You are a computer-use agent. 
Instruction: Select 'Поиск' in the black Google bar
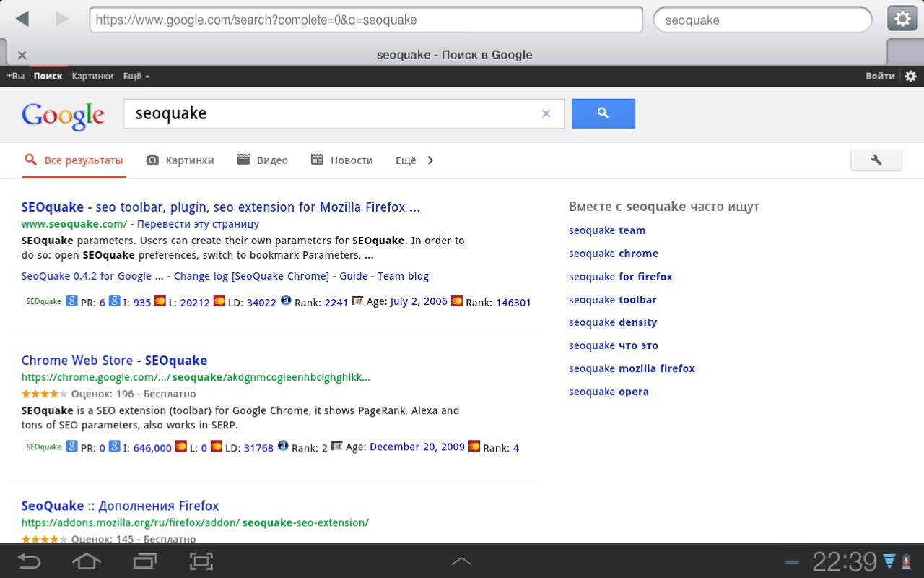48,76
